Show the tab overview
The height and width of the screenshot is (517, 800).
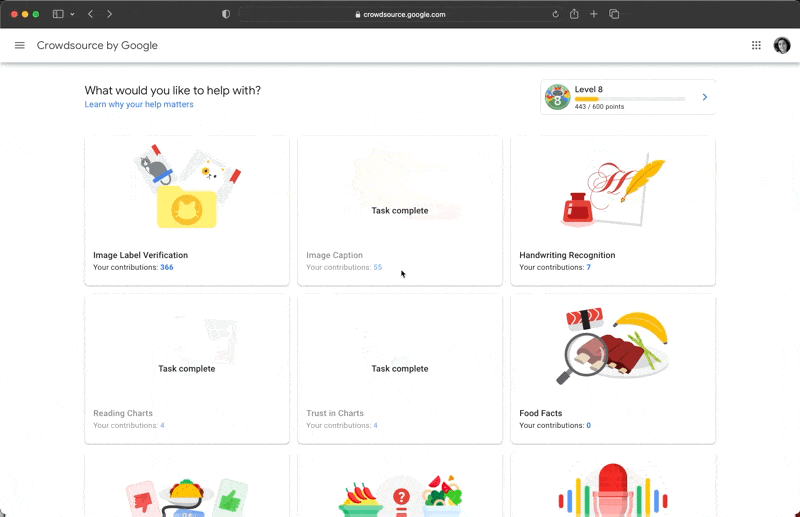point(614,14)
